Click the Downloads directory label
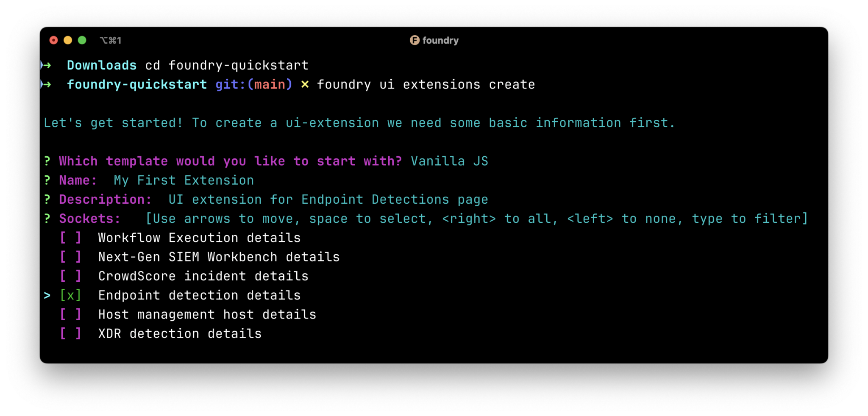 [x=102, y=65]
